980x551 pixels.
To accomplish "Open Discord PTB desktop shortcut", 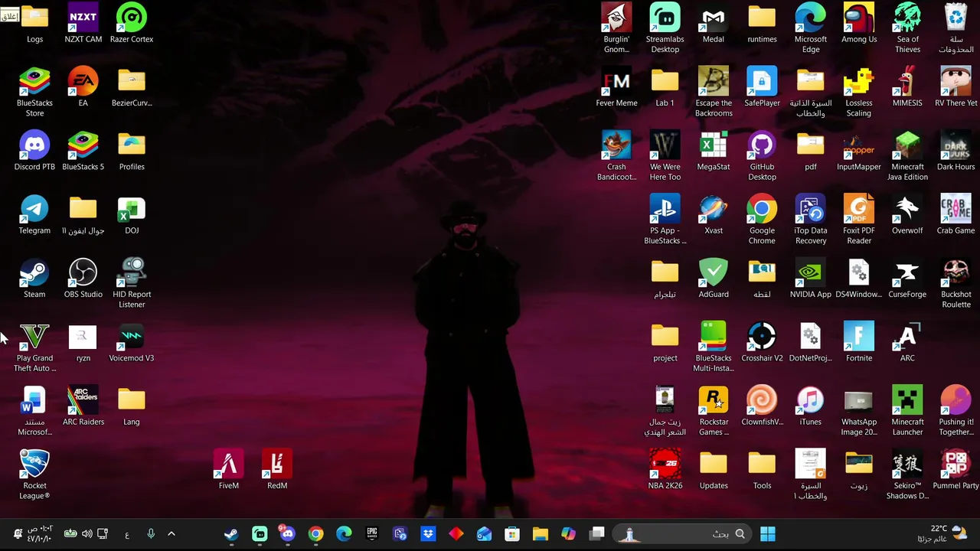I will tap(34, 152).
